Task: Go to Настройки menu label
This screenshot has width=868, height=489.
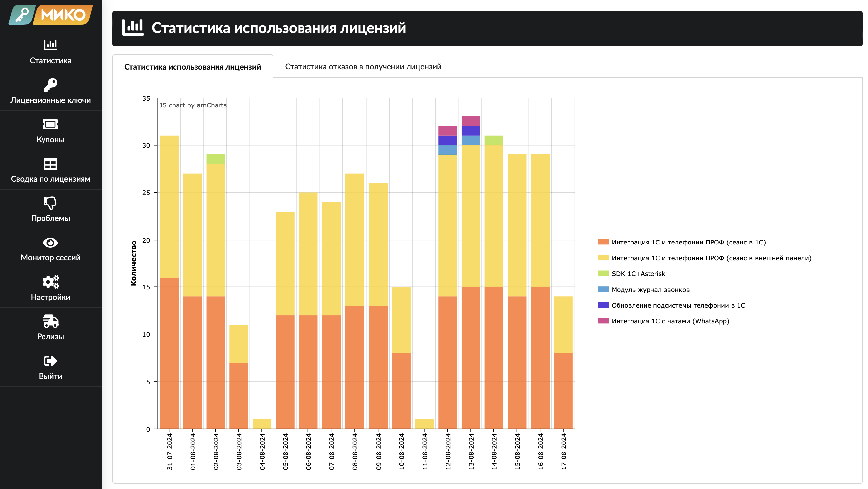Action: (x=50, y=297)
